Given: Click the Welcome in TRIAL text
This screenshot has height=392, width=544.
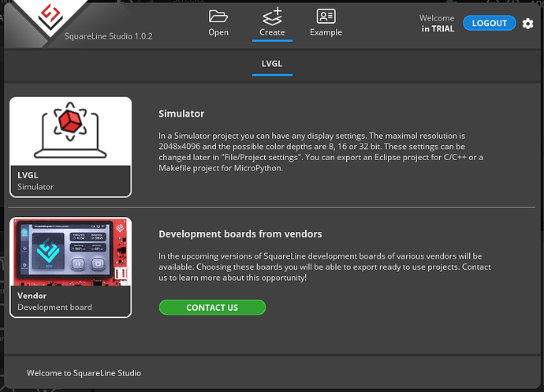Looking at the screenshot, I should (438, 23).
